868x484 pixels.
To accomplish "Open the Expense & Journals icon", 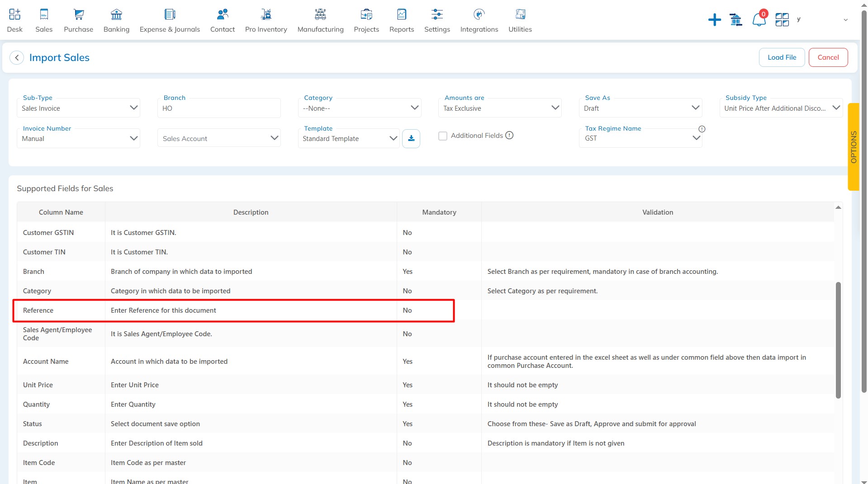I will point(170,14).
